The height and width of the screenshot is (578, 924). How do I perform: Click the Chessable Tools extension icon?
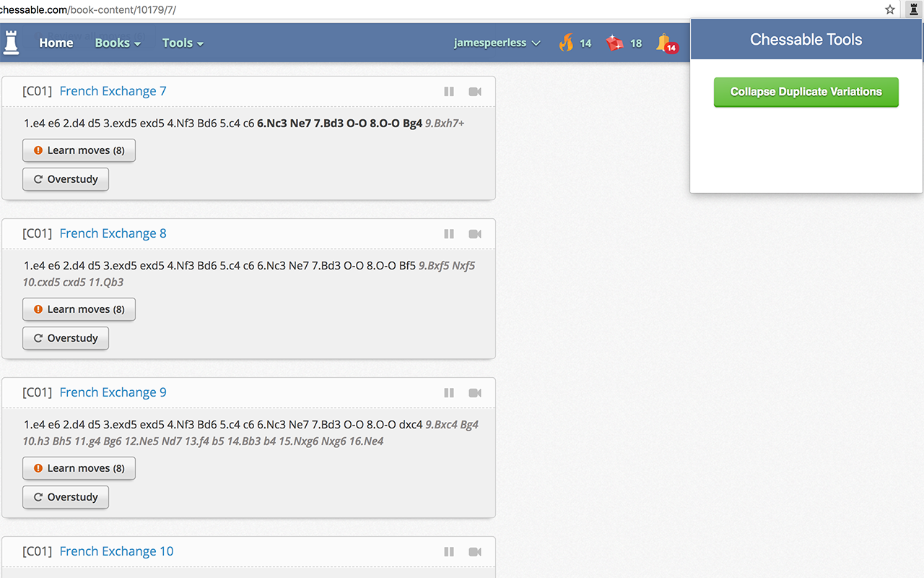pos(913,9)
